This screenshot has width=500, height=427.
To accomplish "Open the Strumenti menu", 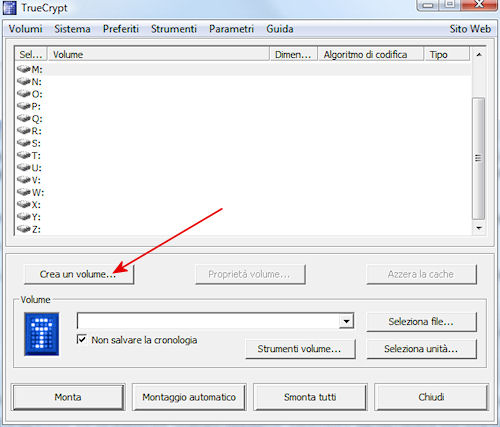I will [174, 29].
